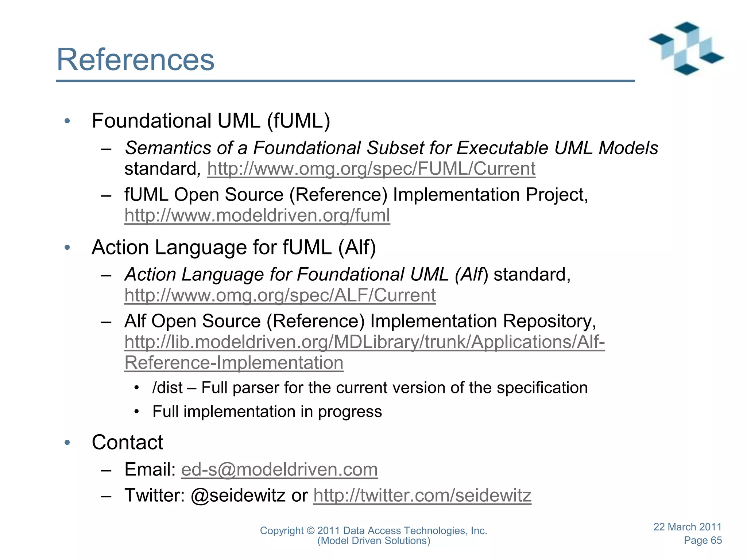This screenshot has width=747, height=560.
Task: Select the Full implementation in progress bullet
Action: point(267,412)
